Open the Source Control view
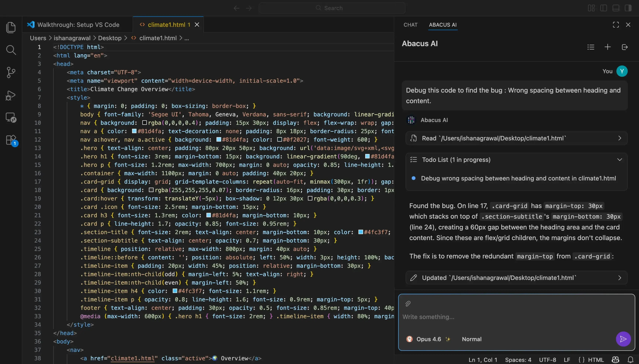Screen dimensions: 639x364 pos(11,73)
